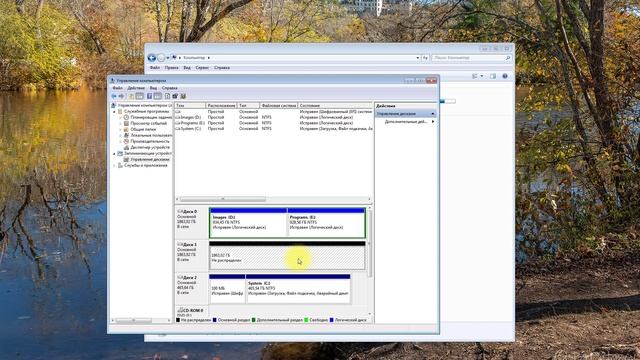Click the Диск 2 disk label
The image size is (640, 360).
pos(190,278)
